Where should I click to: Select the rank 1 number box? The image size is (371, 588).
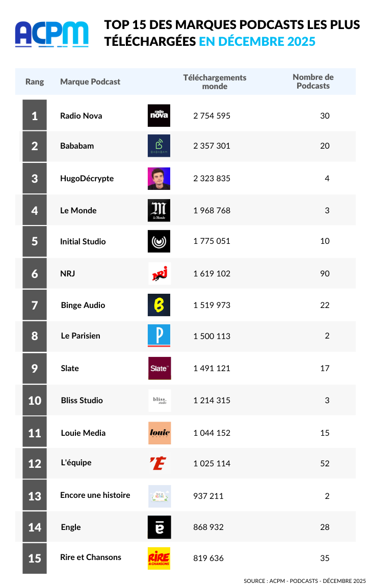click(35, 116)
